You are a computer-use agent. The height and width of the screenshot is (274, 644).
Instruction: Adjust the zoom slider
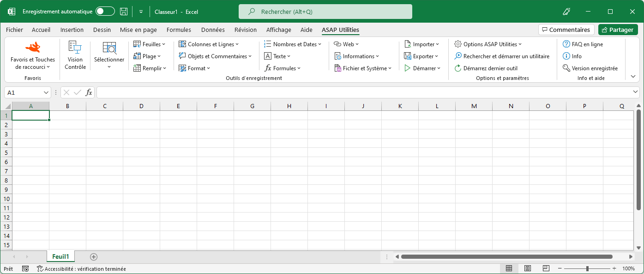tap(587, 268)
